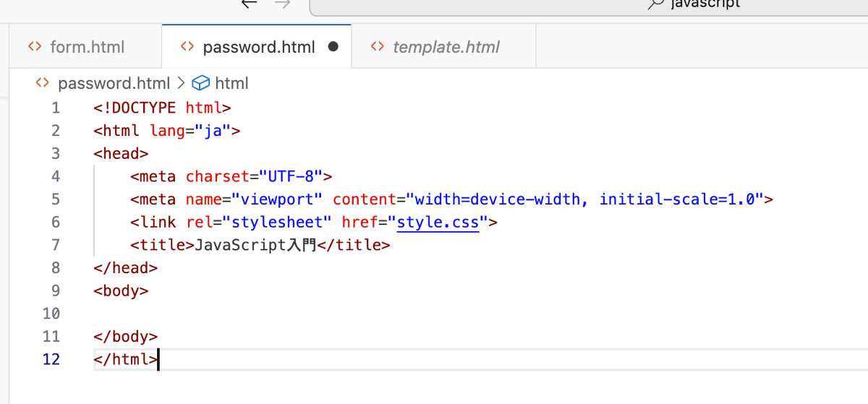Click the unsaved dot on password.html tab
Image resolution: width=868 pixels, height=404 pixels.
333,47
